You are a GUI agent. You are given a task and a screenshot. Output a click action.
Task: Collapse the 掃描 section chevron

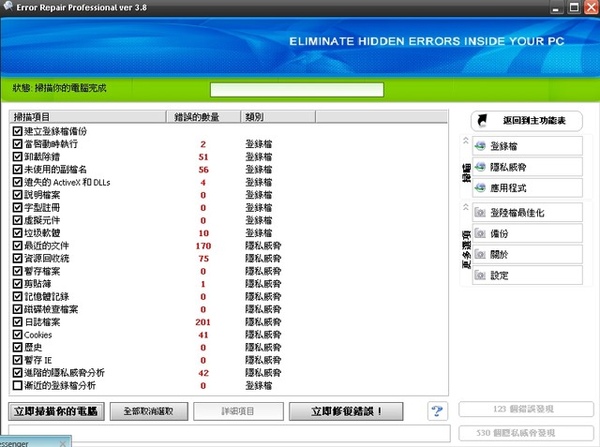pos(466,140)
